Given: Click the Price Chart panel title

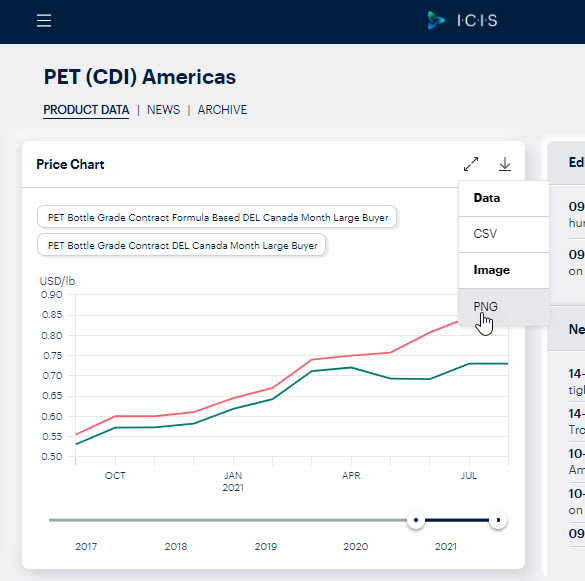Looking at the screenshot, I should (70, 165).
